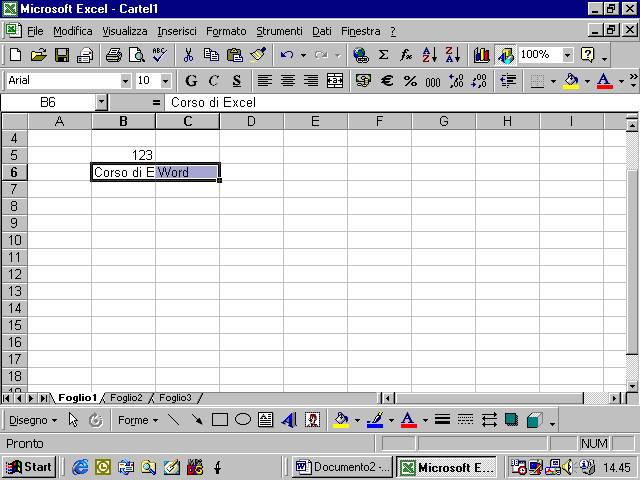
Task: Launch the Chart Wizard icon
Action: click(482, 55)
